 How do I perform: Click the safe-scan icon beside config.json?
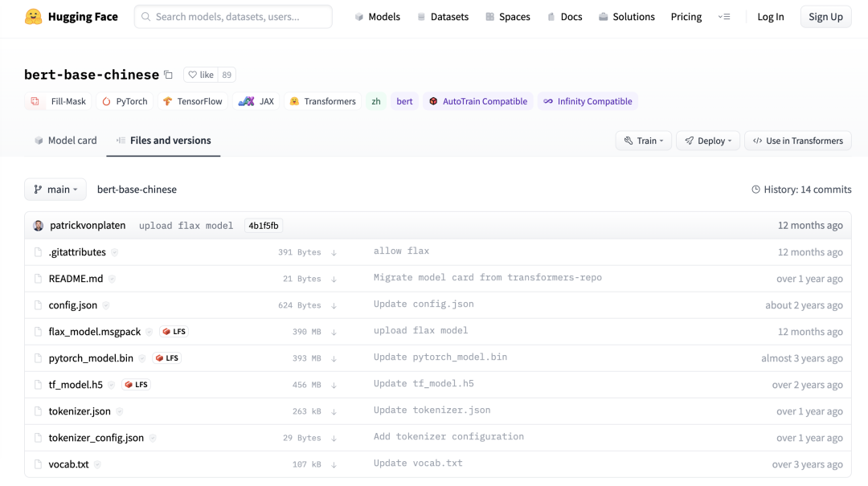106,305
